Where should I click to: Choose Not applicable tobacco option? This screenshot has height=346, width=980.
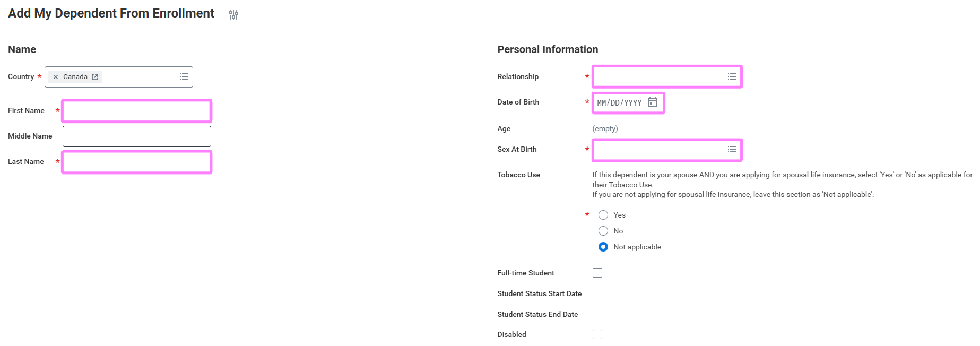603,247
